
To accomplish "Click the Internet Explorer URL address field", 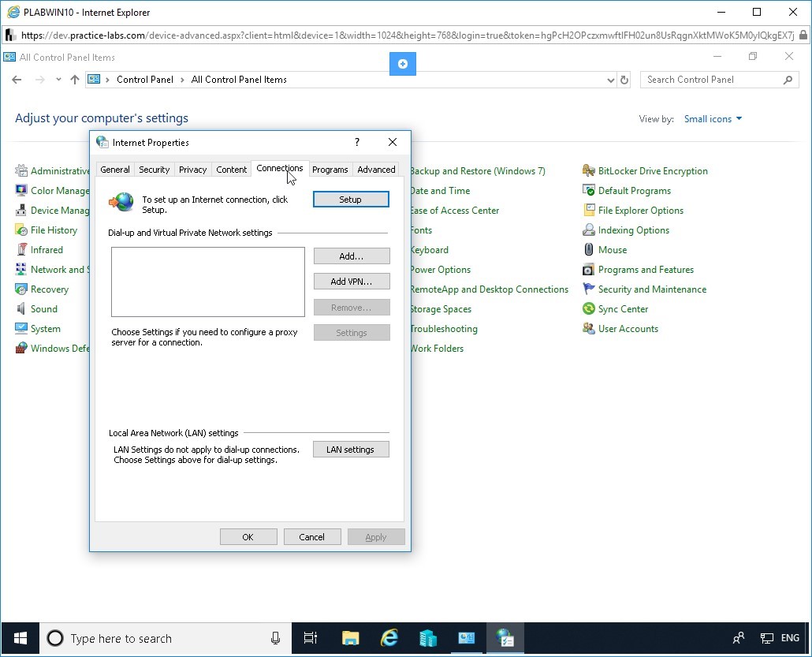I will tap(407, 35).
